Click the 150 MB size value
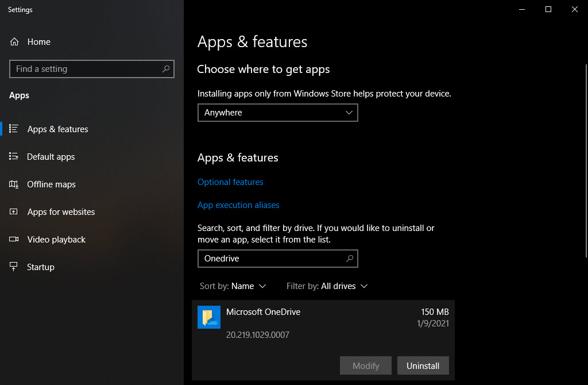The image size is (588, 385). pos(435,312)
